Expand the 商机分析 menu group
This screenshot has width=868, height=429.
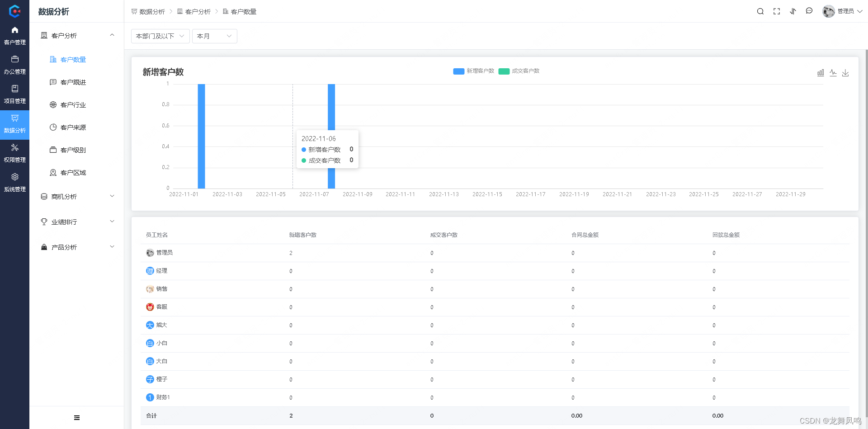[77, 197]
